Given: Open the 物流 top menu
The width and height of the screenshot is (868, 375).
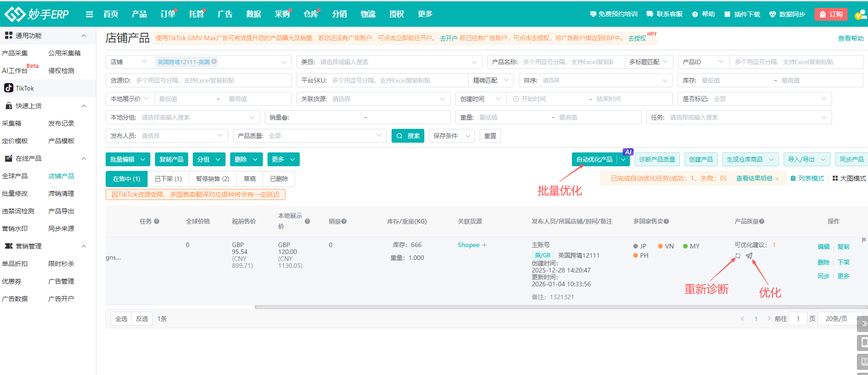Looking at the screenshot, I should [x=368, y=14].
